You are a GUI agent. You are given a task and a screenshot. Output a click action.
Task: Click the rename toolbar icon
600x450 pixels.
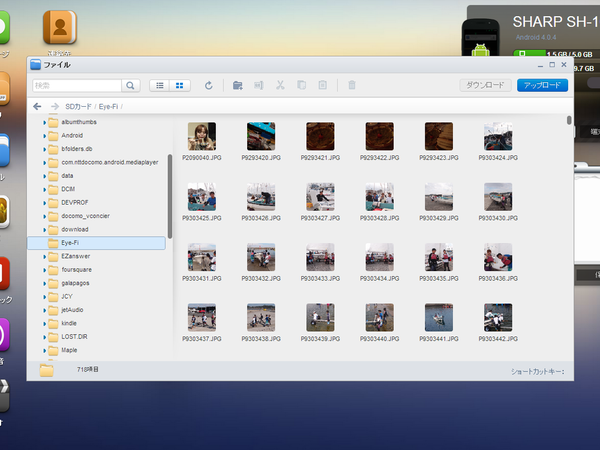click(259, 85)
